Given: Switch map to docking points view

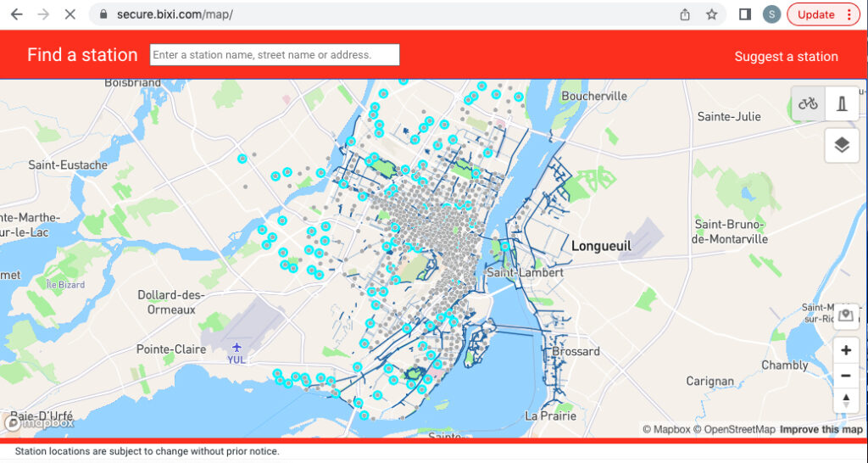Looking at the screenshot, I should pos(842,103).
